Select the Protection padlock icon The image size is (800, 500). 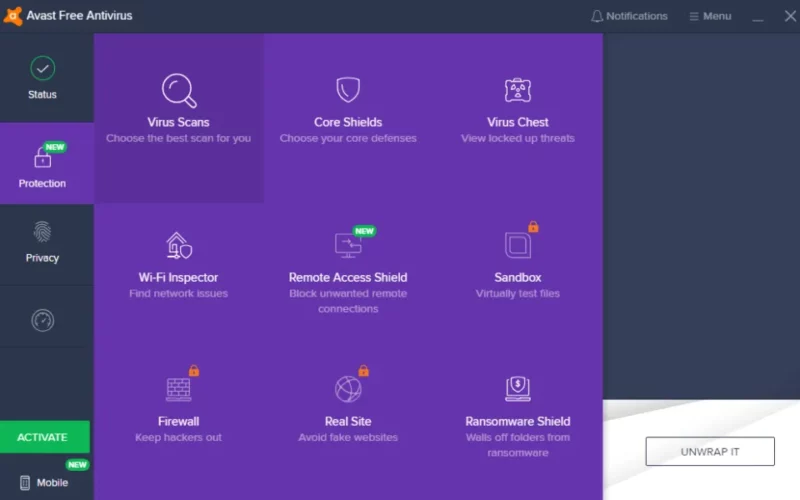[x=42, y=158]
